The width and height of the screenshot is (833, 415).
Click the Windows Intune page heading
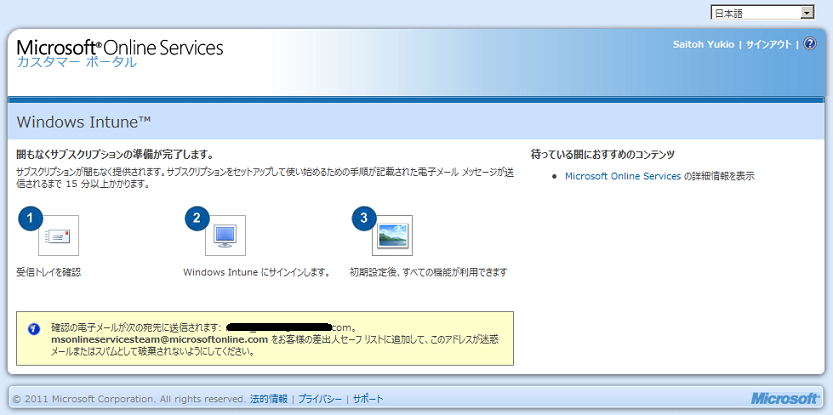[x=84, y=122]
